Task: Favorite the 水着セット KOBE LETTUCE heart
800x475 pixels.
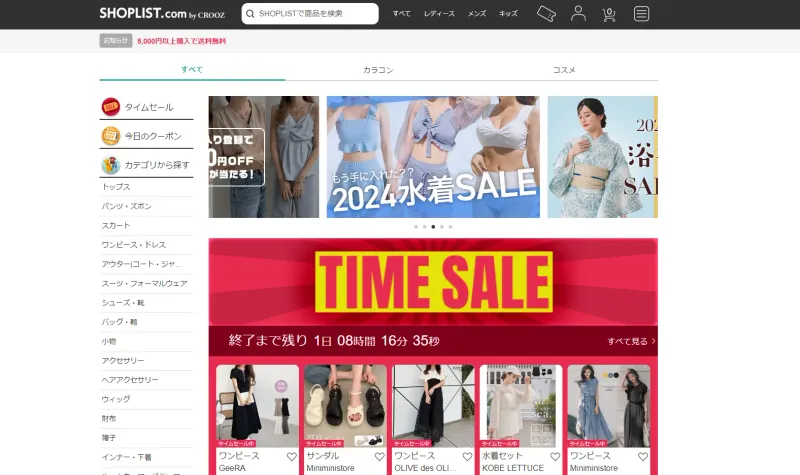Action: click(x=555, y=457)
